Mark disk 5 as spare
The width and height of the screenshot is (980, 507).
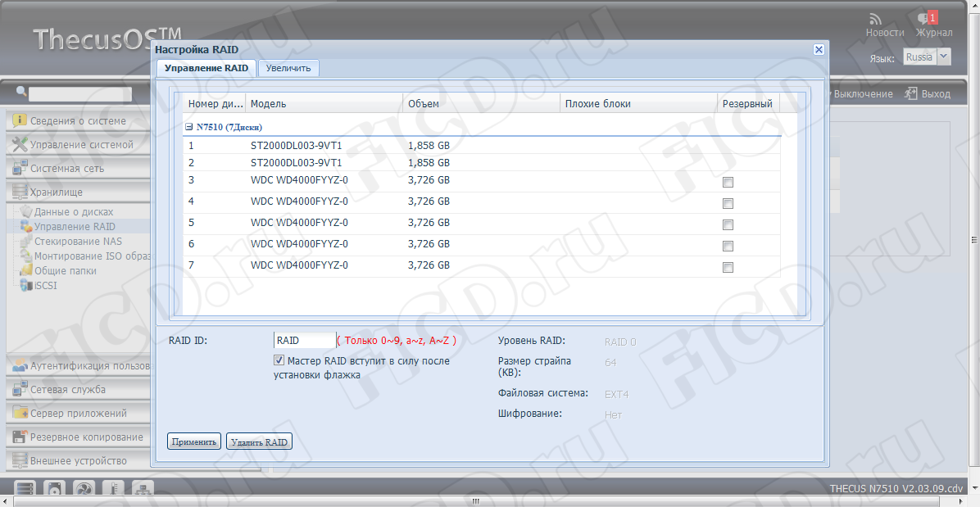pos(728,224)
